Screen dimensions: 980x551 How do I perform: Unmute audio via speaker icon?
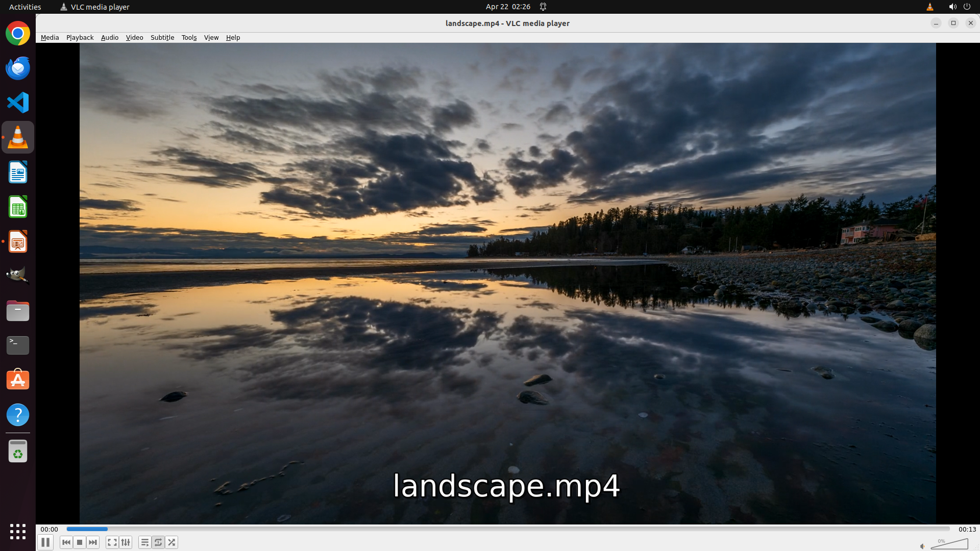[x=922, y=546]
